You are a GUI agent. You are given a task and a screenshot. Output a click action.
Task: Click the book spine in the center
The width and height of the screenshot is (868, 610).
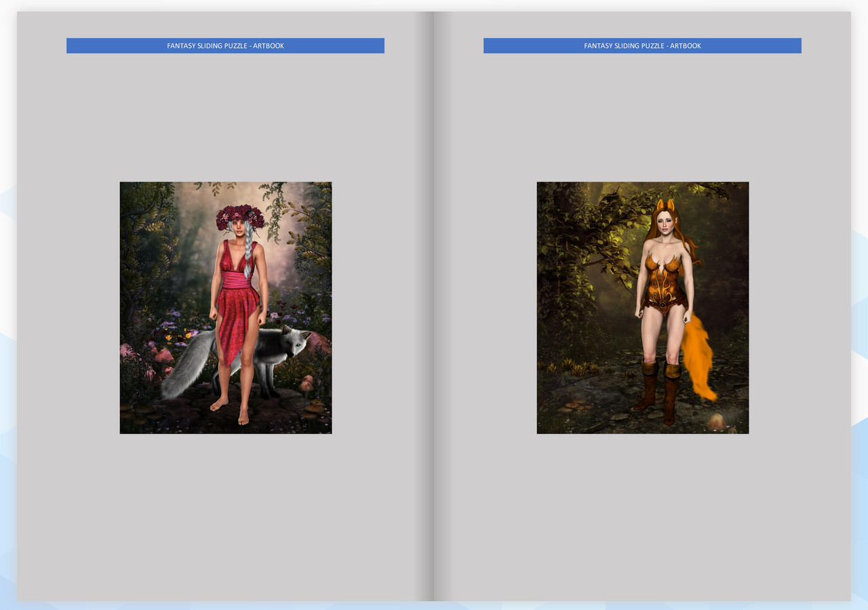point(434,305)
